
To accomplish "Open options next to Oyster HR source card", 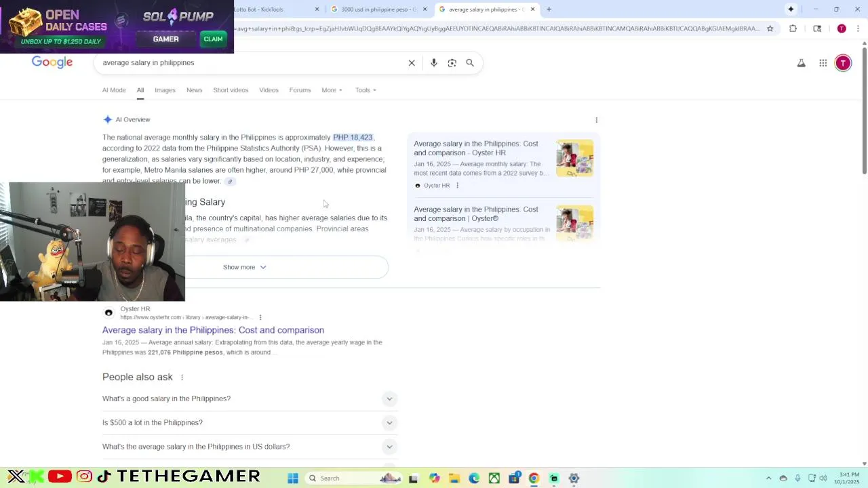I will click(457, 186).
